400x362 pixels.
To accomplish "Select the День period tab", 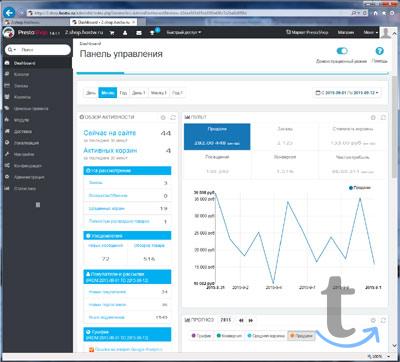I will click(91, 93).
